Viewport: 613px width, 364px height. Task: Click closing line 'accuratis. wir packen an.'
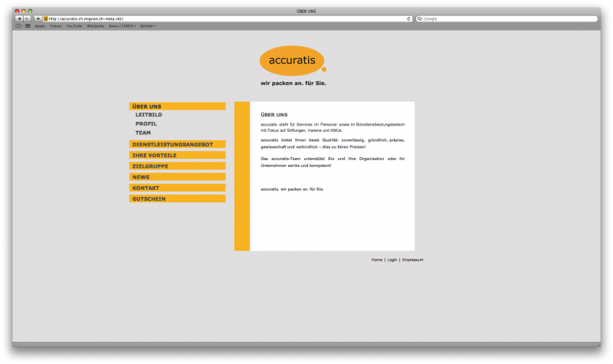coord(292,189)
